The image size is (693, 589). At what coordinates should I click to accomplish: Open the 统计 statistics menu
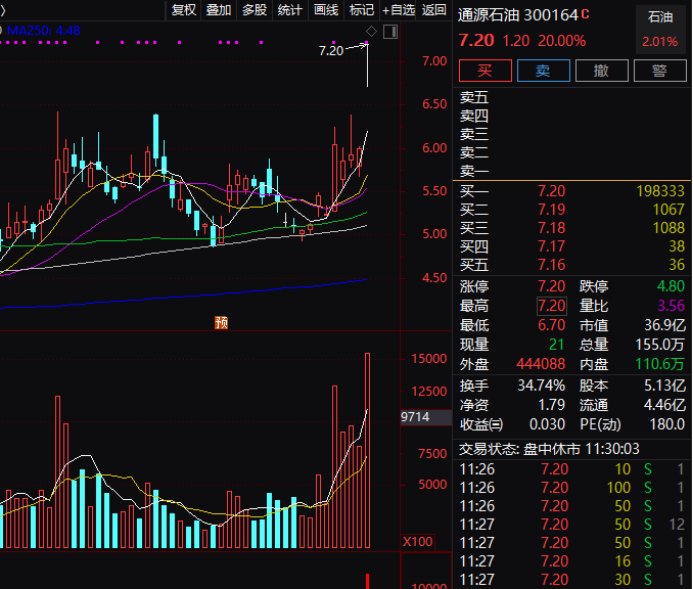(290, 10)
